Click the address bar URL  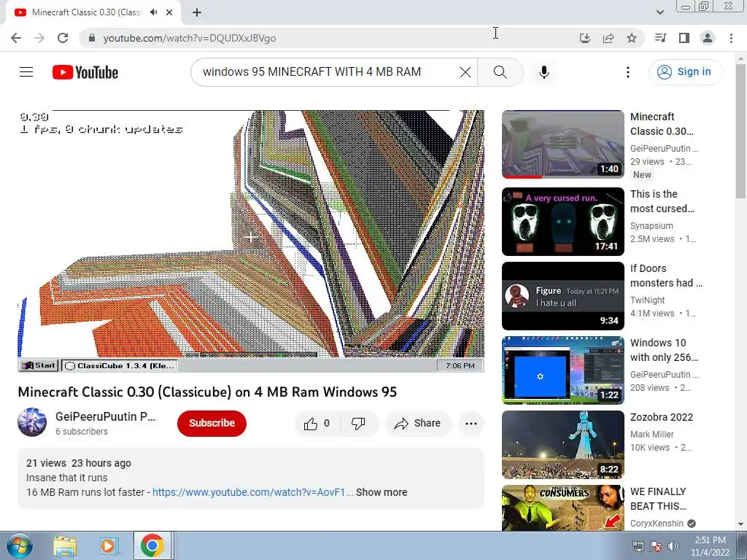click(190, 38)
